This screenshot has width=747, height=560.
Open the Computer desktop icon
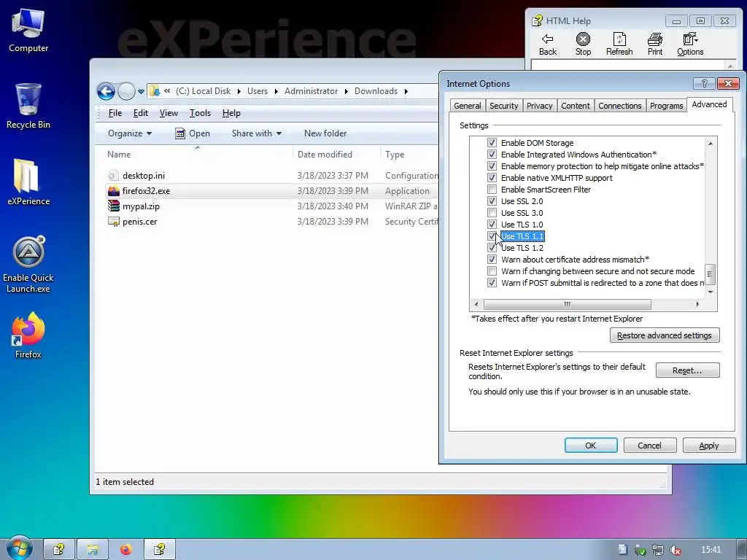coord(28,30)
